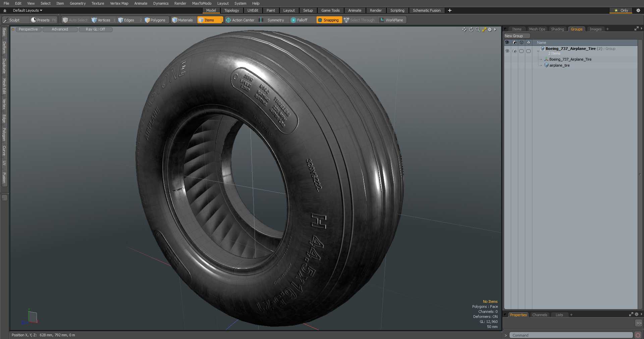Toggle Select Through

tap(359, 20)
